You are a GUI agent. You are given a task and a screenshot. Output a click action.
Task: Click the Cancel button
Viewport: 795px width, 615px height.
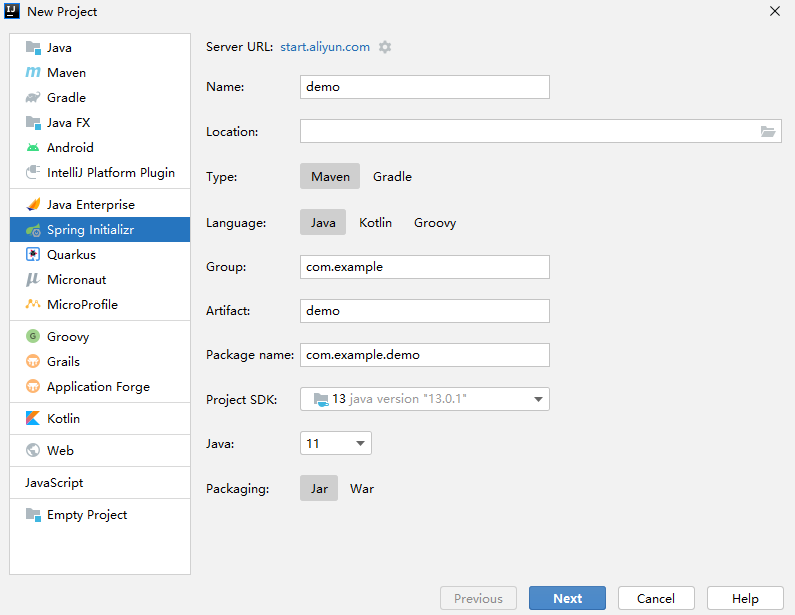(656, 598)
